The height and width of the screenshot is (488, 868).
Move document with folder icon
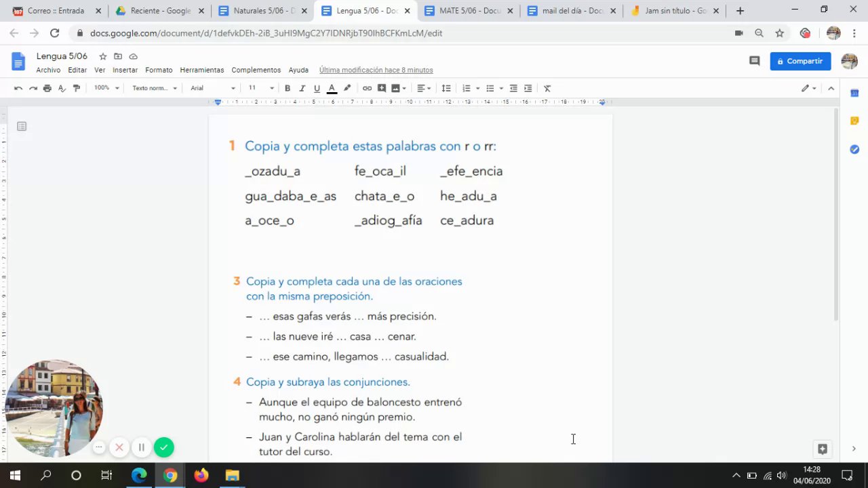pyautogui.click(x=118, y=56)
